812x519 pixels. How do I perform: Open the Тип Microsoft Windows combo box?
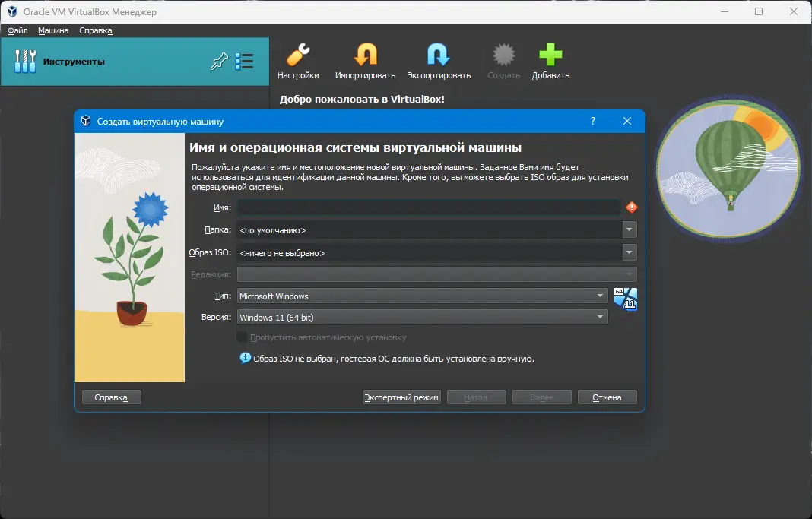tap(422, 296)
